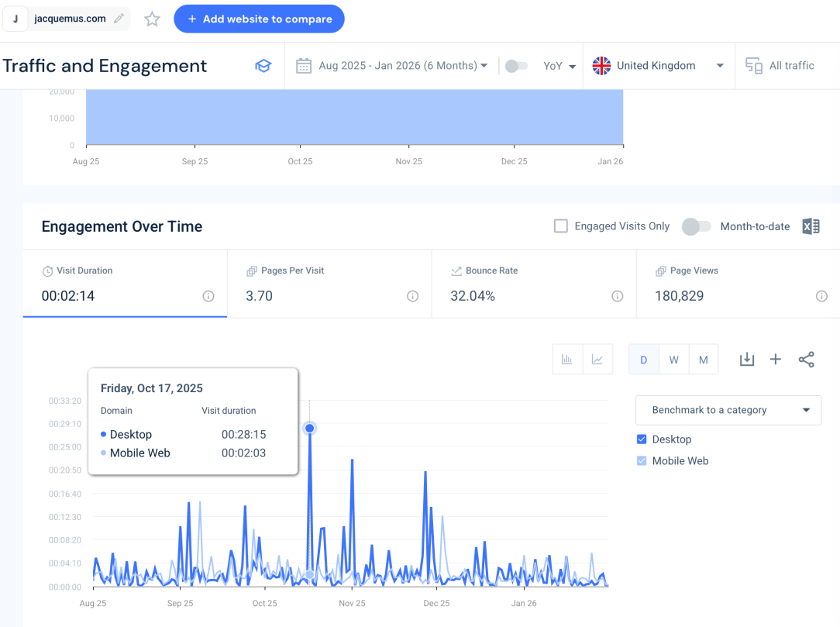
Task: Open the learning graduation cap icon
Action: pyautogui.click(x=263, y=66)
